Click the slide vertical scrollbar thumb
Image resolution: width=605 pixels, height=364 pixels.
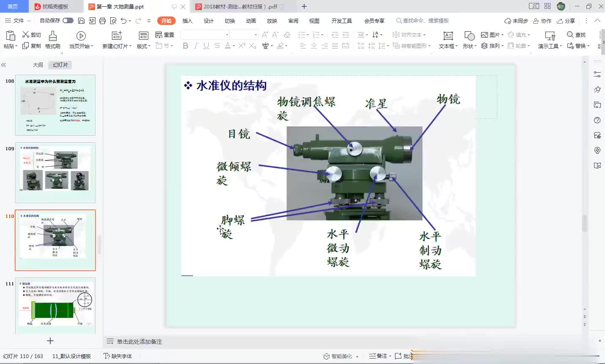pos(585,223)
